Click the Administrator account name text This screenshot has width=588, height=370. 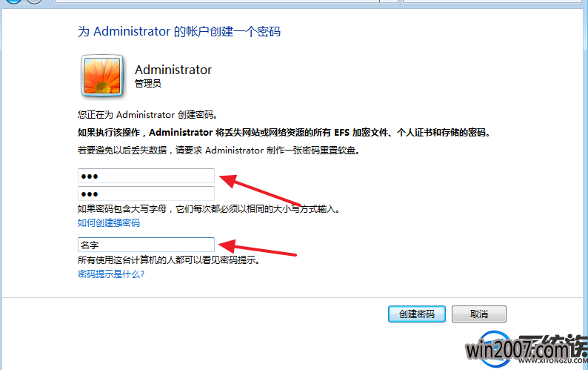click(x=173, y=70)
